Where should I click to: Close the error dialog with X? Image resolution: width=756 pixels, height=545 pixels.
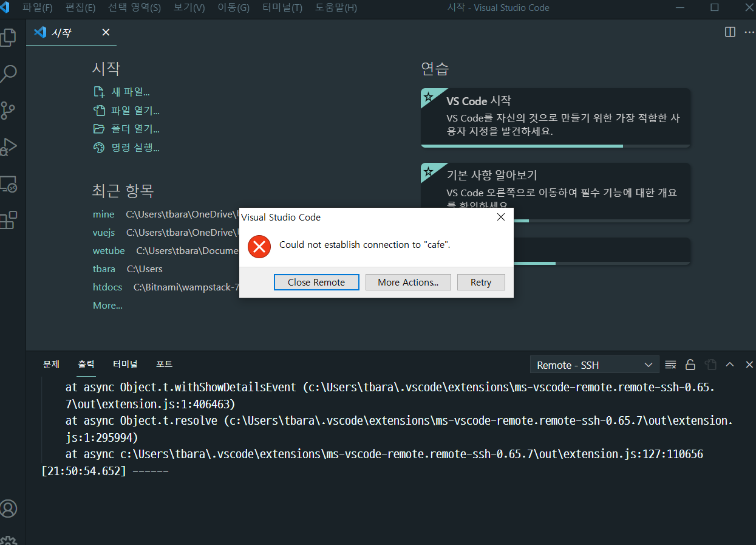[501, 217]
